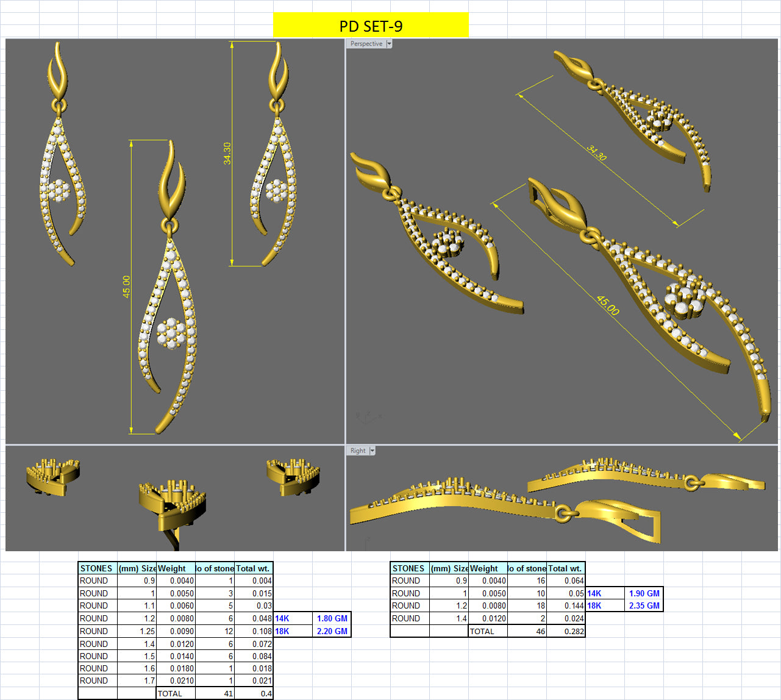Select the 18K weight cell showing 2.35 GM

tap(646, 605)
